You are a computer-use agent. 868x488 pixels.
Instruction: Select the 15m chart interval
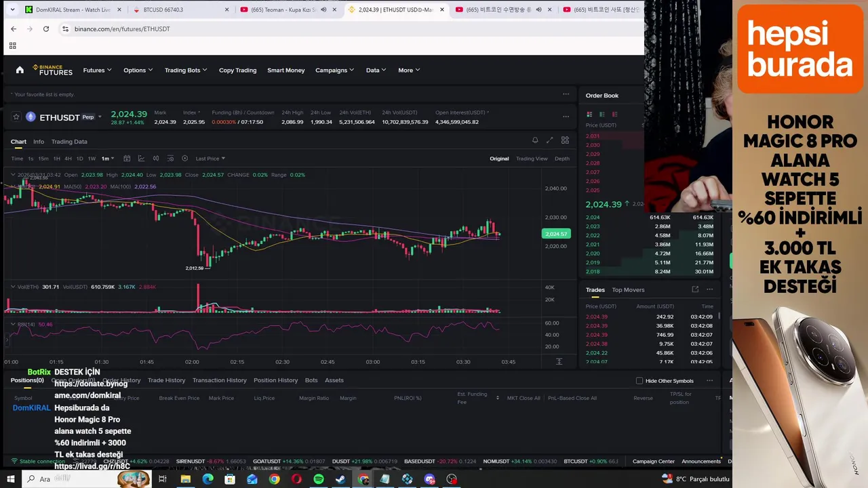[43, 159]
